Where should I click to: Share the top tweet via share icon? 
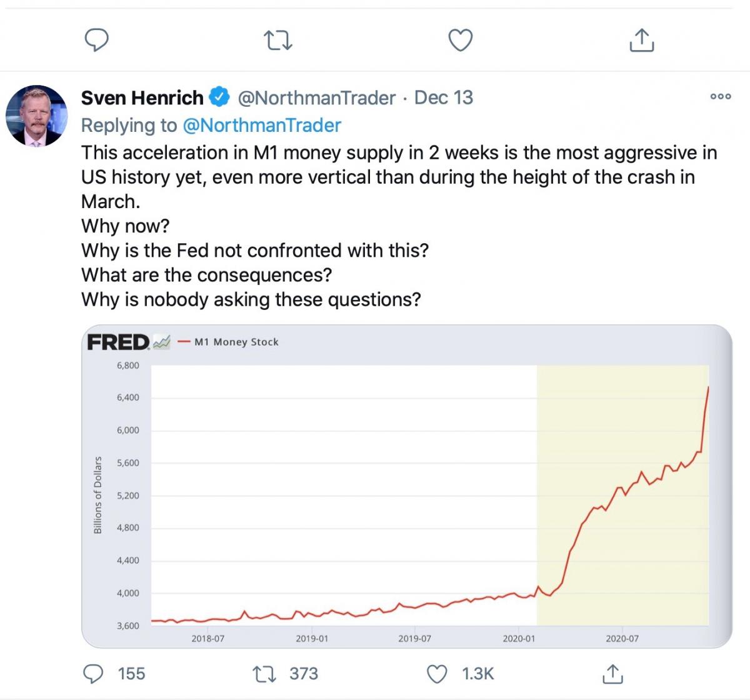click(641, 40)
